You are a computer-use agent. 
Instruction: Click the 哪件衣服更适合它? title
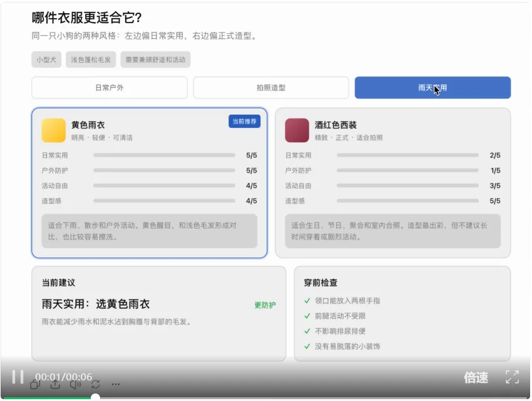(x=87, y=18)
